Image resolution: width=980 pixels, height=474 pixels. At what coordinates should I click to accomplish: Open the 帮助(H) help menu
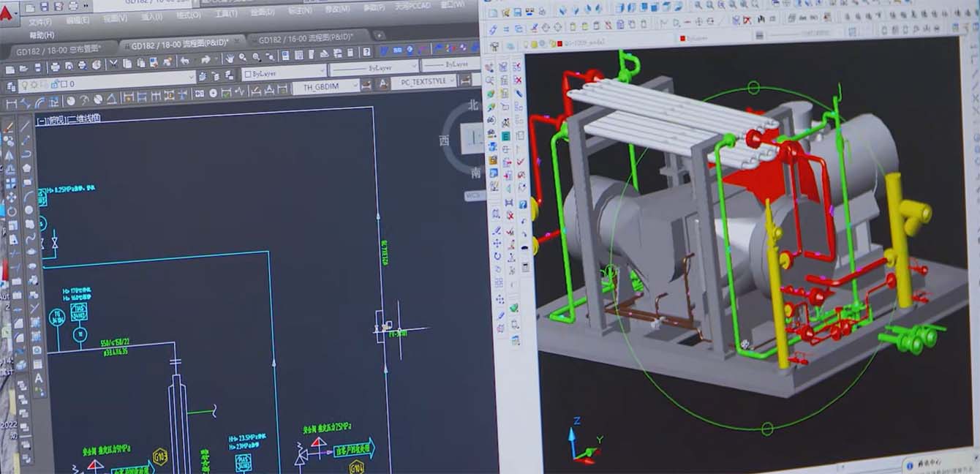(42, 34)
